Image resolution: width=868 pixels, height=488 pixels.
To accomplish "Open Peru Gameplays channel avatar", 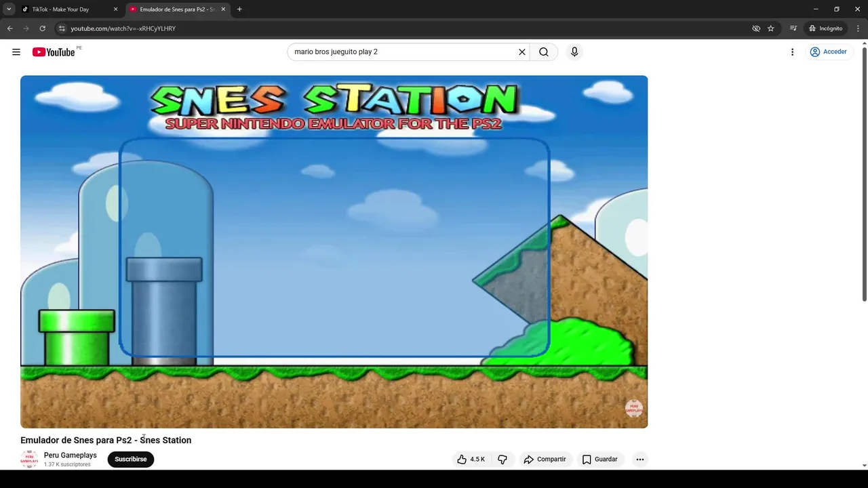I will [x=29, y=460].
